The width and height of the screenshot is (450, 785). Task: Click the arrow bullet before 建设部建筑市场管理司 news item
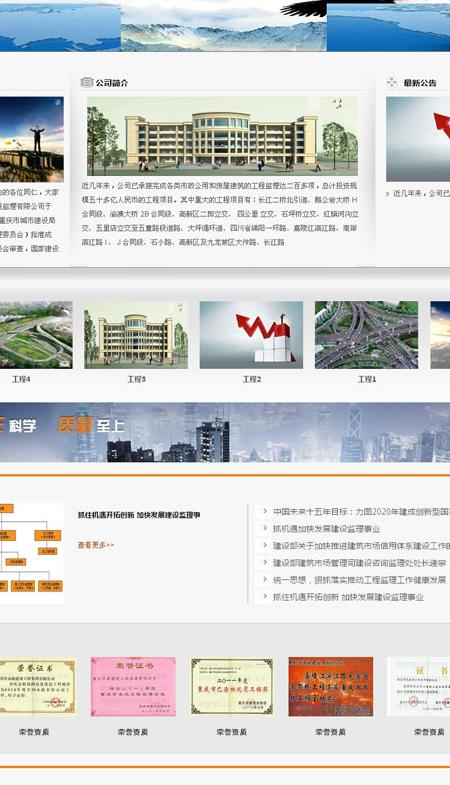(265, 562)
